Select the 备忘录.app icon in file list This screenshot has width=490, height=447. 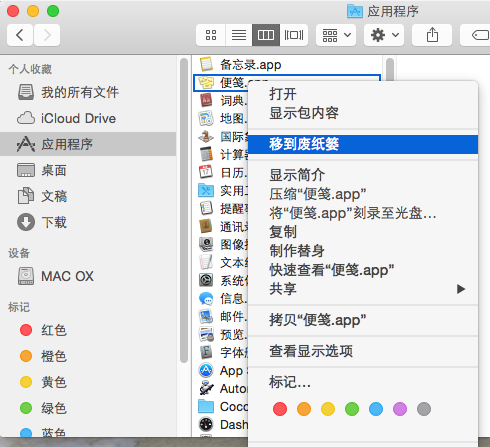pyautogui.click(x=206, y=64)
